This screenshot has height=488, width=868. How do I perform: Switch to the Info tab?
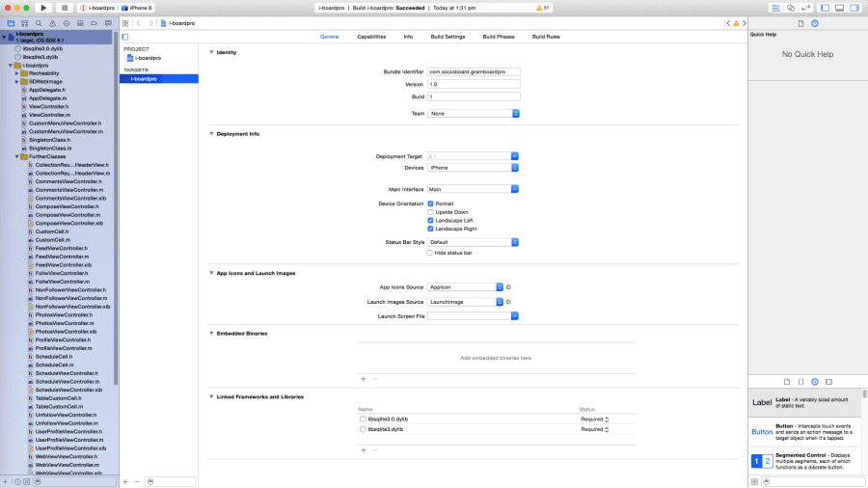pyautogui.click(x=408, y=37)
